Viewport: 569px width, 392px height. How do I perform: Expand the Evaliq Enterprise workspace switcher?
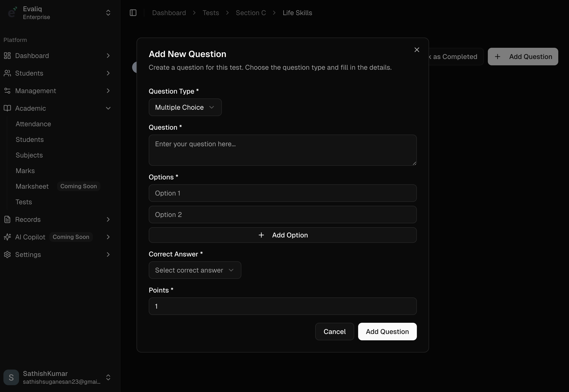[108, 12]
